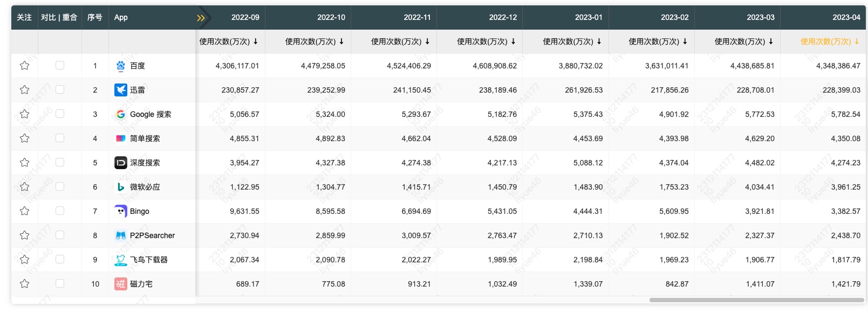
Task: Select the 2023-02 column header
Action: pyautogui.click(x=674, y=17)
